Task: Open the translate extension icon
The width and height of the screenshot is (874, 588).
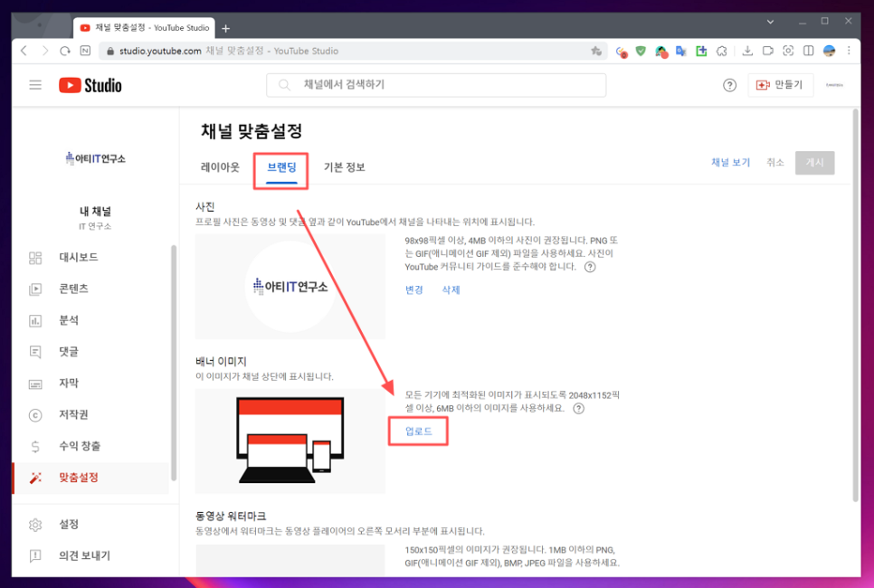Action: pyautogui.click(x=680, y=52)
